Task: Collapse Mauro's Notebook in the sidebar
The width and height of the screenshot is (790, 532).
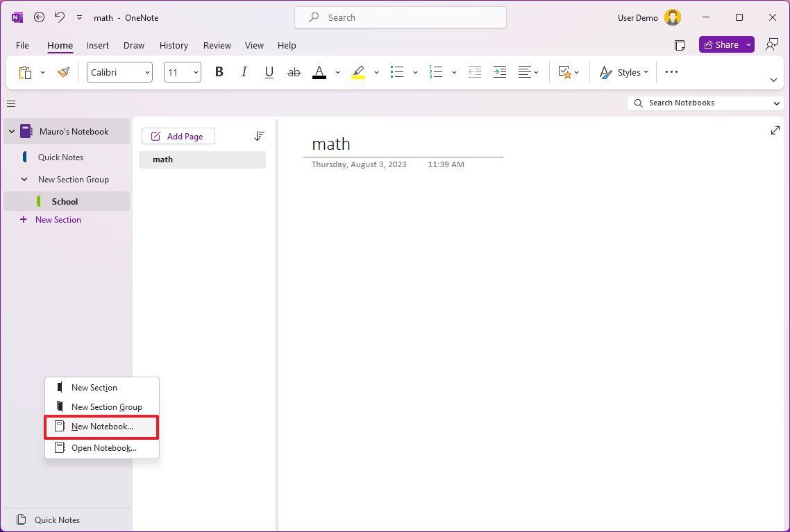Action: (x=11, y=131)
